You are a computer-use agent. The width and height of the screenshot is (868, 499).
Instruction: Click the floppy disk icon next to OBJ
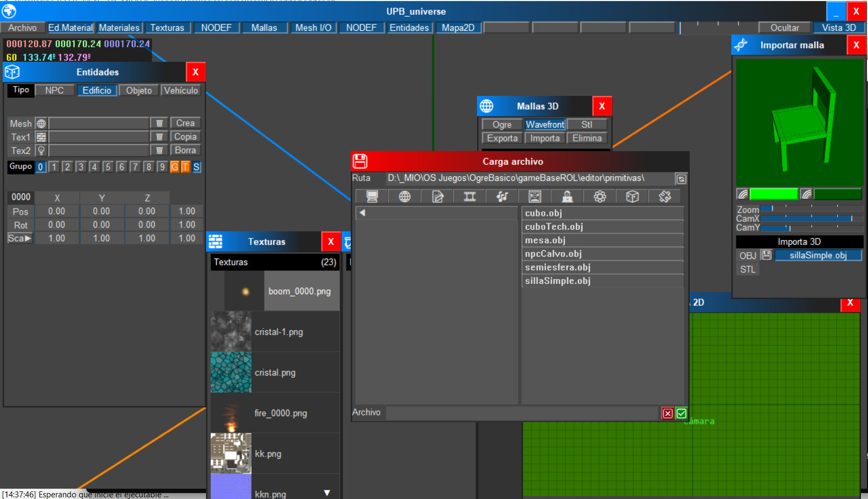click(x=766, y=255)
